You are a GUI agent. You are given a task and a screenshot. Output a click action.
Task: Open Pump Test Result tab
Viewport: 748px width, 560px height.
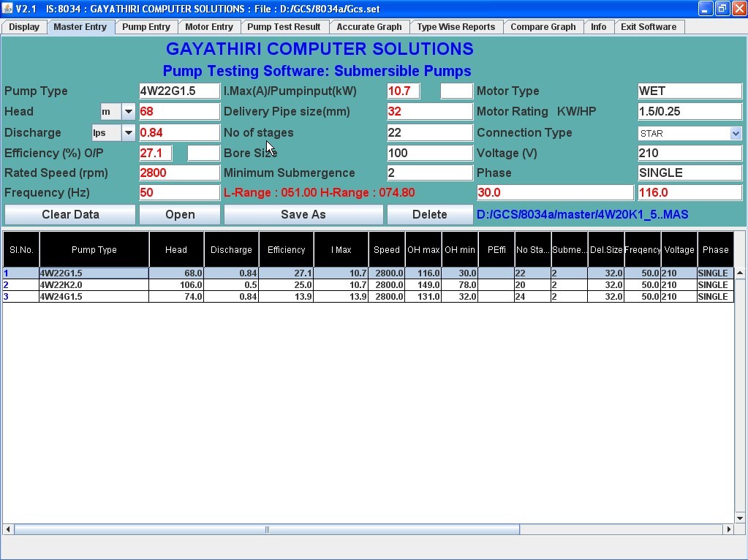284,27
